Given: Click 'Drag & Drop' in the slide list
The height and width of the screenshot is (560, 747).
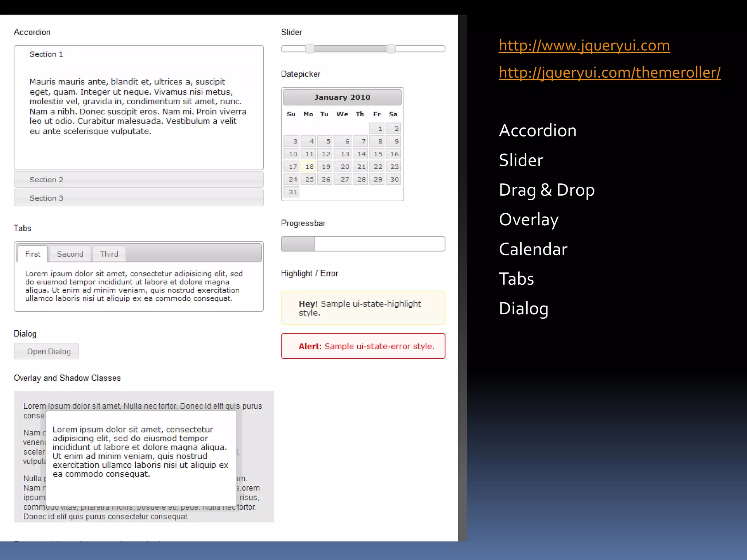Looking at the screenshot, I should click(547, 190).
